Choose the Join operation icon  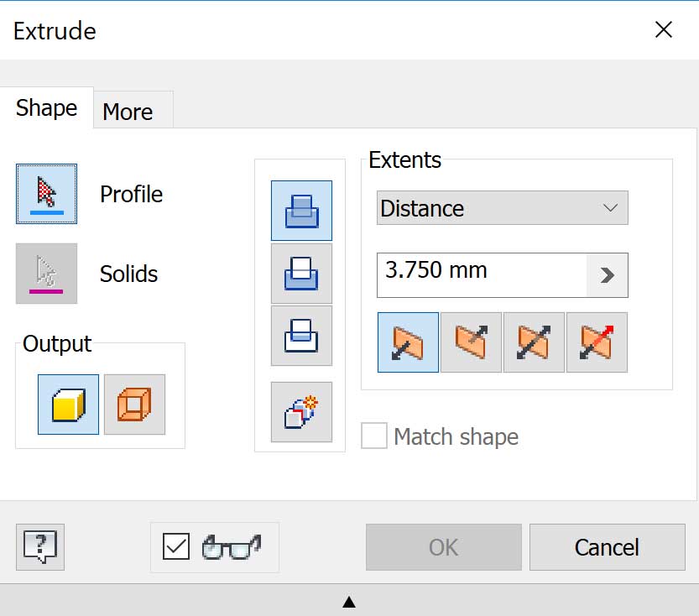pos(301,211)
